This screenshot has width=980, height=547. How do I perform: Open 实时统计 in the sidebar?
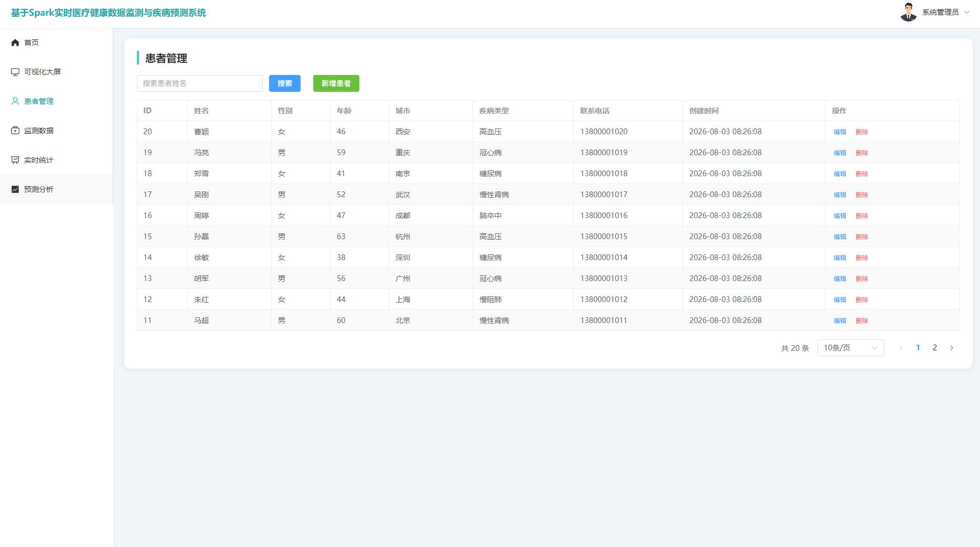tap(56, 160)
